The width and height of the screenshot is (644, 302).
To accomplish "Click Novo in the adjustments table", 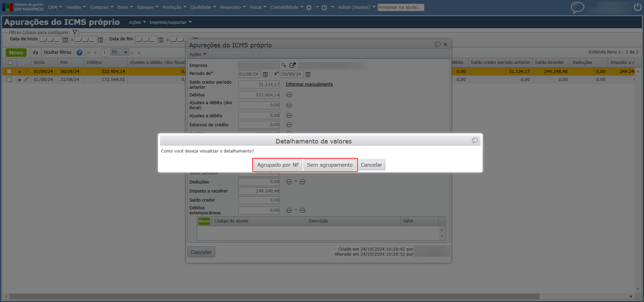I will click(204, 221).
